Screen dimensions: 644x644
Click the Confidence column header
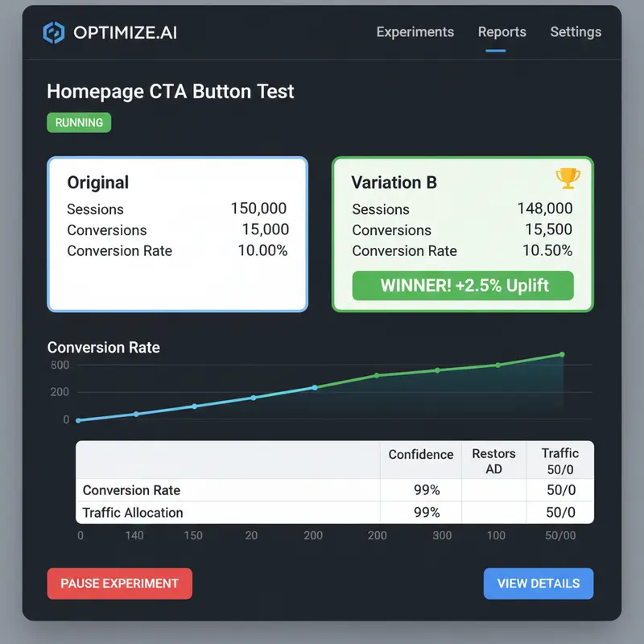click(x=420, y=454)
